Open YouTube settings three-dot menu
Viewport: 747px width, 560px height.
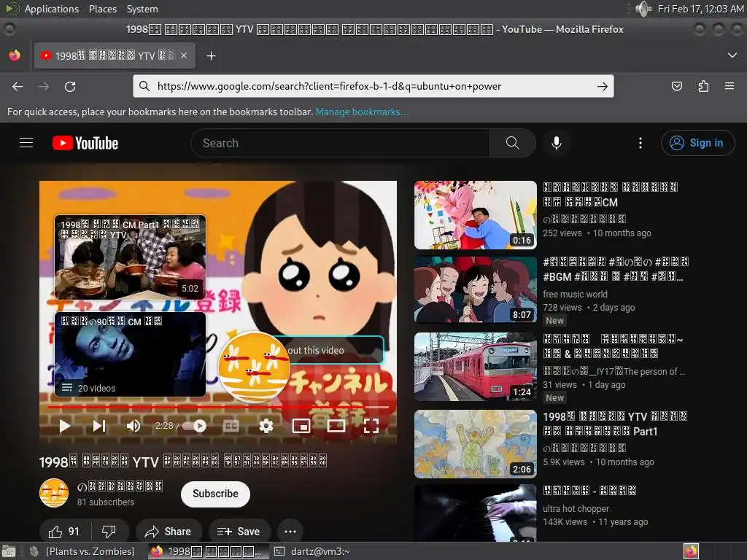(x=640, y=143)
